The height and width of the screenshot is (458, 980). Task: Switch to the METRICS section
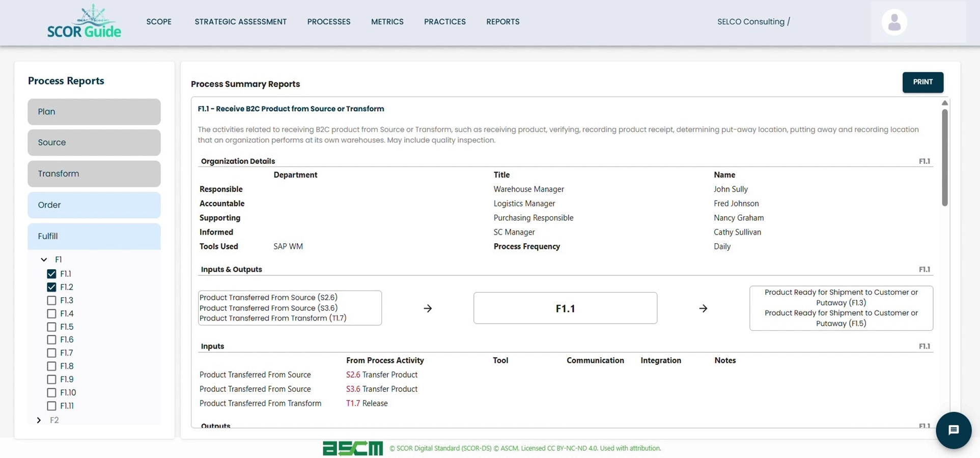(x=387, y=21)
